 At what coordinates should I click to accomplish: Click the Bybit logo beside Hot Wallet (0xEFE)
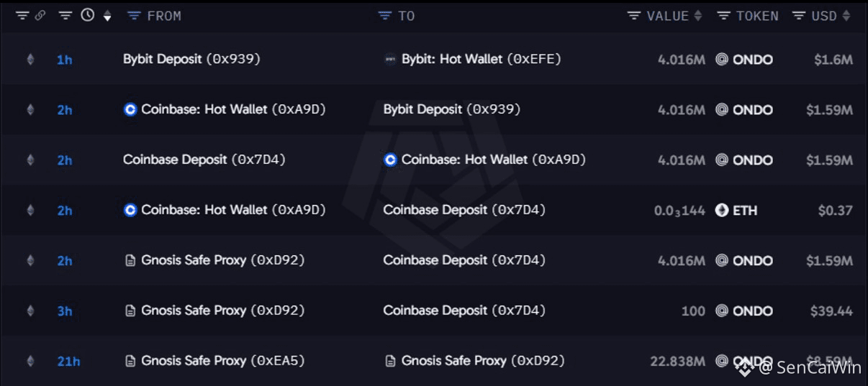click(390, 60)
